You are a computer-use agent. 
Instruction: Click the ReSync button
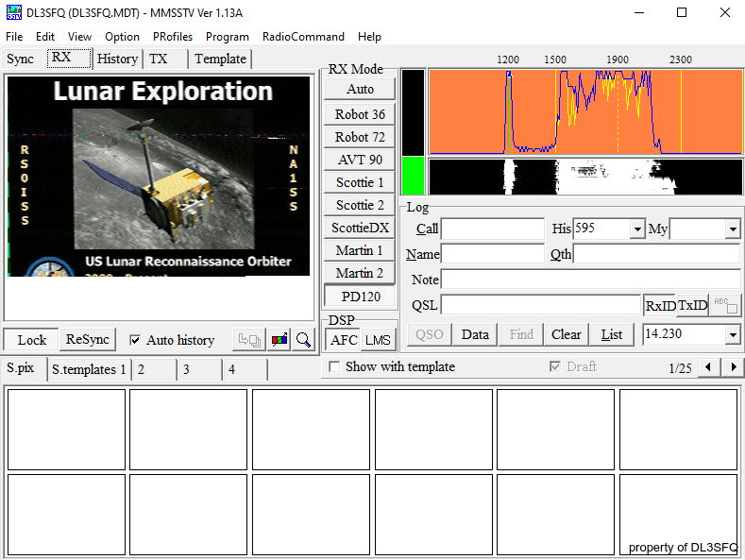pos(88,339)
